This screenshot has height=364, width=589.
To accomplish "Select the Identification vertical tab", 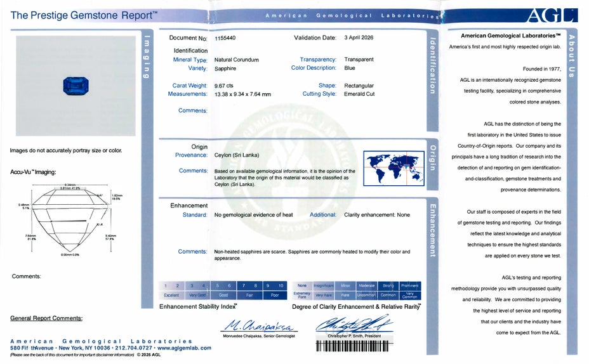I will coord(432,65).
